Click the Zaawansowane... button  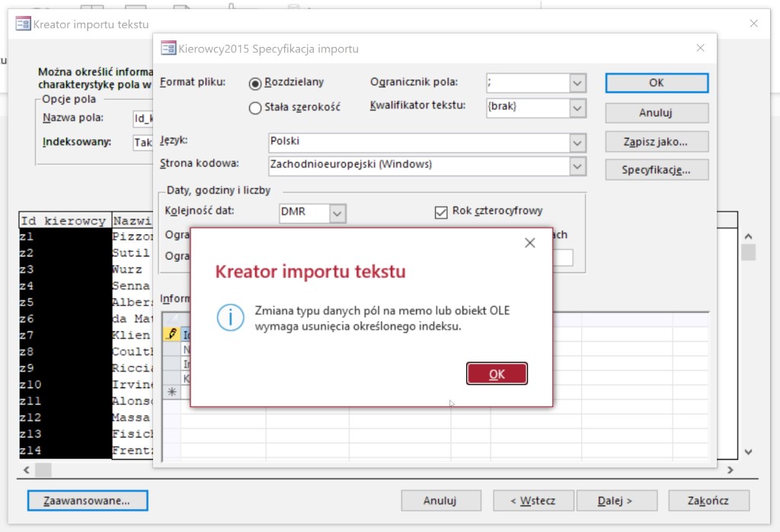point(88,501)
